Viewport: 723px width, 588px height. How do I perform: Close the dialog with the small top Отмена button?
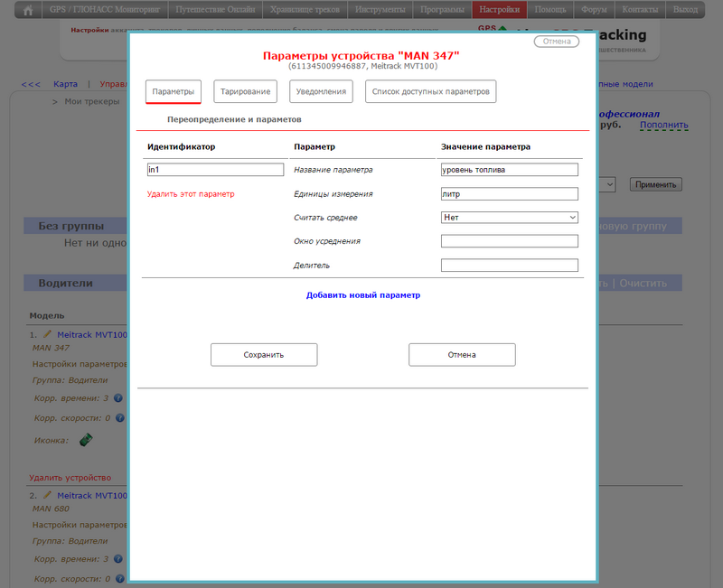point(556,42)
